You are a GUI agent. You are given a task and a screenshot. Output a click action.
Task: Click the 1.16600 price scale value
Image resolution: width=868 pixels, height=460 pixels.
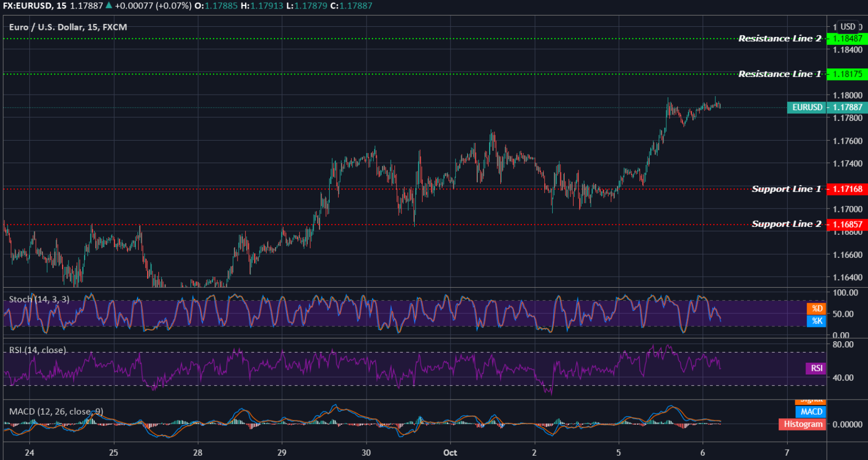pos(848,255)
